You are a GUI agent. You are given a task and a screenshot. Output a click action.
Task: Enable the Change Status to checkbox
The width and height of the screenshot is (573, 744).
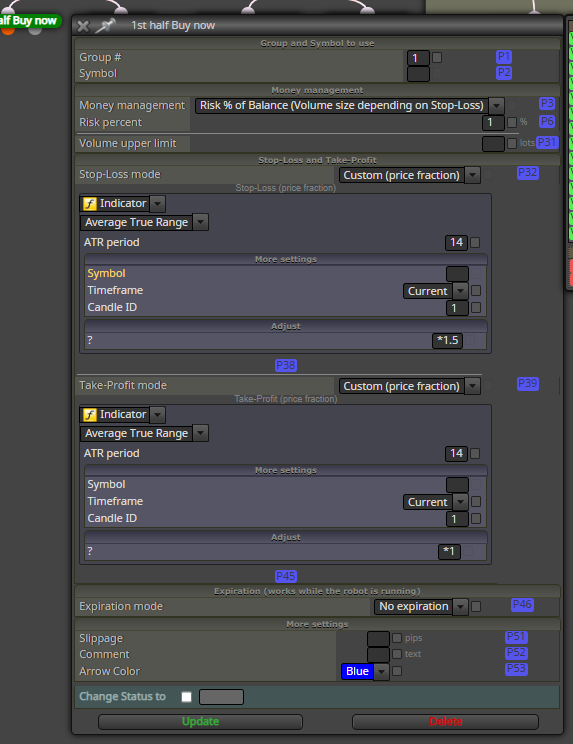click(x=186, y=697)
